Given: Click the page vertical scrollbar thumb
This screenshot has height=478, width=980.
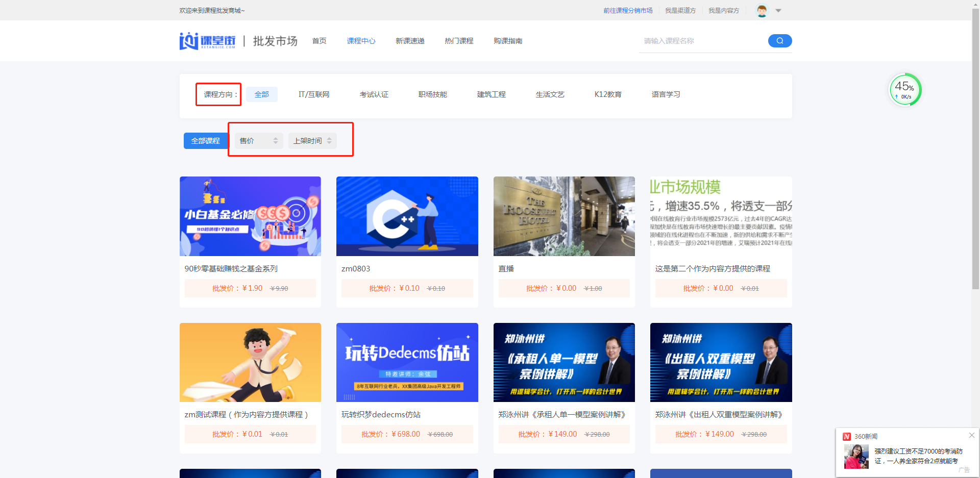Looking at the screenshot, I should (975, 149).
